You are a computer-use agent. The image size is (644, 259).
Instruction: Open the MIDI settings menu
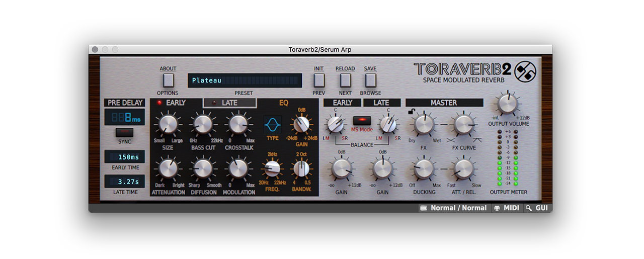point(507,208)
